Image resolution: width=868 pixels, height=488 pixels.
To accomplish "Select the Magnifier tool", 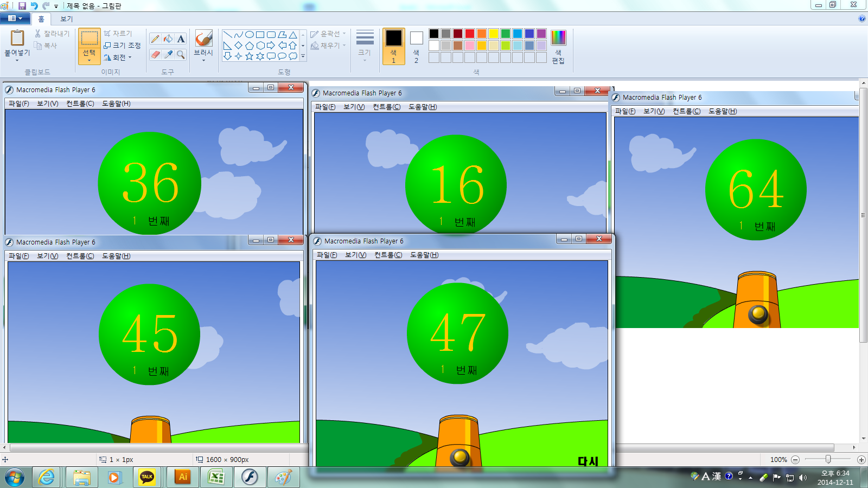I will click(x=181, y=54).
